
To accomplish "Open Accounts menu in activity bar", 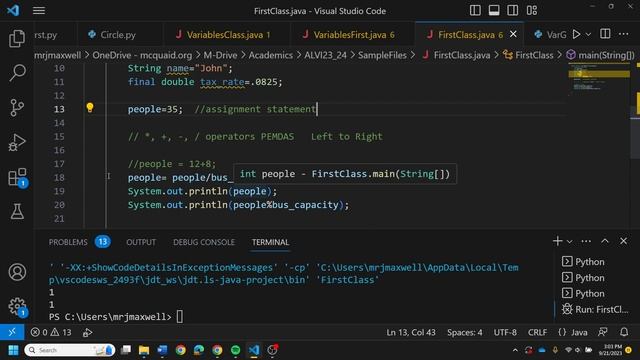I will click(x=17, y=272).
